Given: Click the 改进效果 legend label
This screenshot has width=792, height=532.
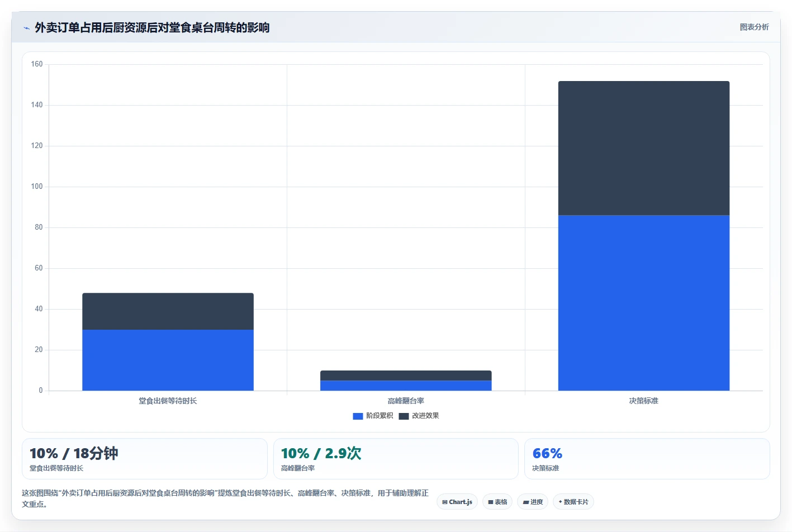Looking at the screenshot, I should point(425,416).
